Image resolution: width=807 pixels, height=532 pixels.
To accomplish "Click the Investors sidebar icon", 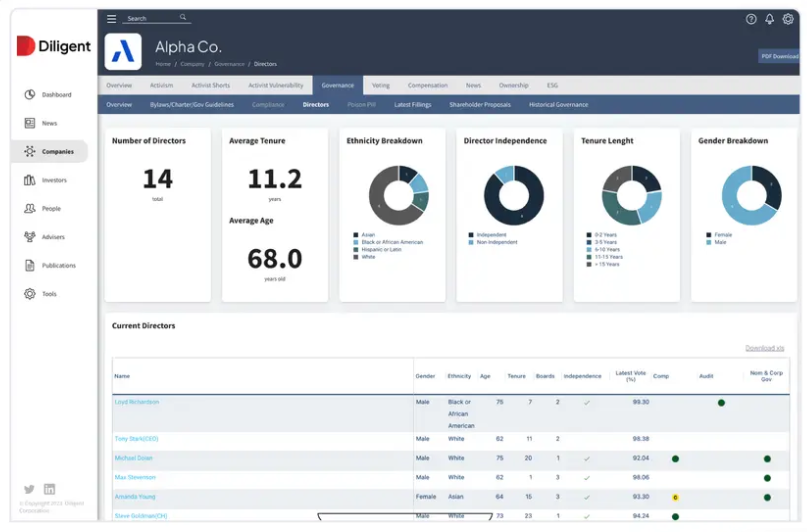I will click(x=30, y=180).
